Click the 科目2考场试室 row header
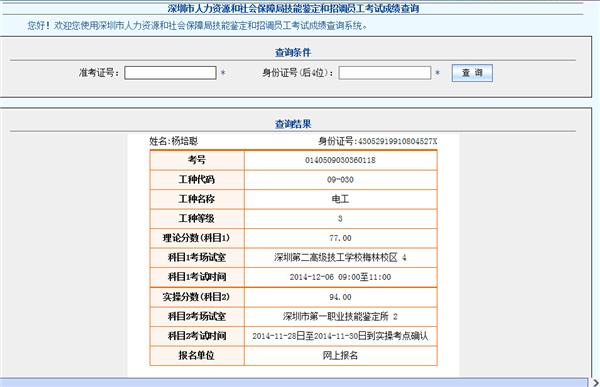Image resolution: width=600 pixels, height=387 pixels. point(197,317)
